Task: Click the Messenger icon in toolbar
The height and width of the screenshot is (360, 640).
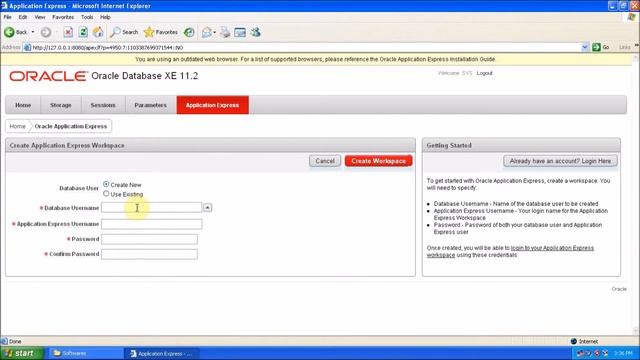Action: point(256,32)
